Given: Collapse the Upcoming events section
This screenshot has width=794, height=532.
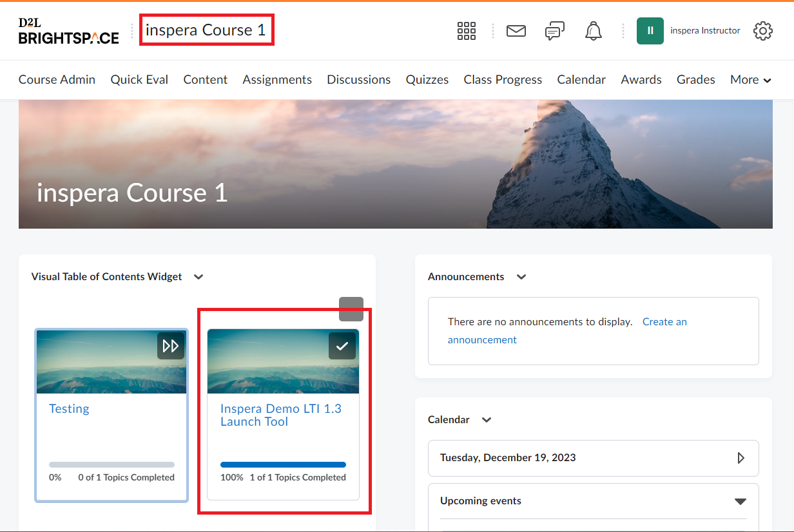Looking at the screenshot, I should [x=741, y=502].
